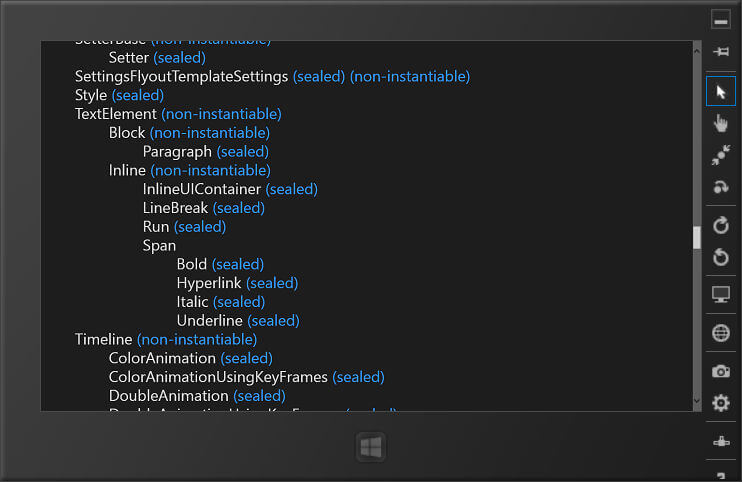
Task: Select the 'Block' row
Action: point(189,133)
